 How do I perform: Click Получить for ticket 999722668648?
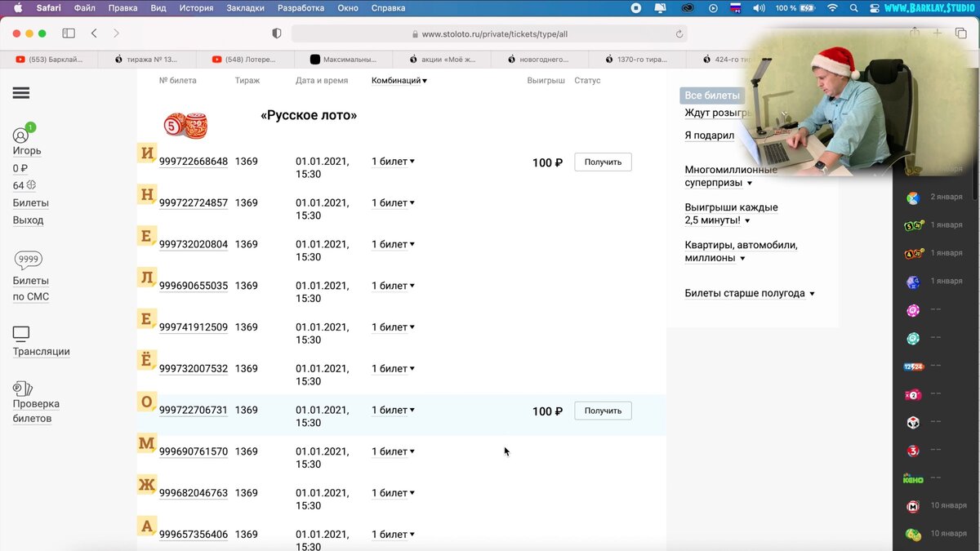(x=603, y=162)
